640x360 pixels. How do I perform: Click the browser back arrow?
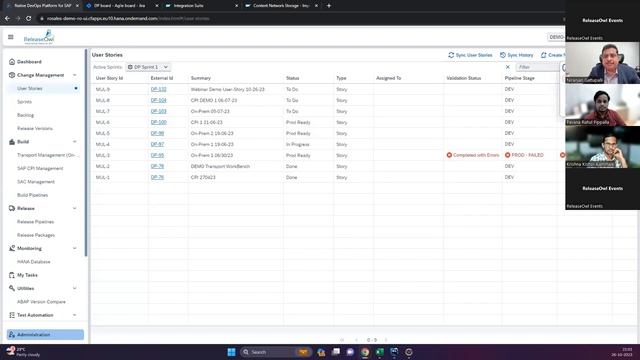pyautogui.click(x=7, y=18)
